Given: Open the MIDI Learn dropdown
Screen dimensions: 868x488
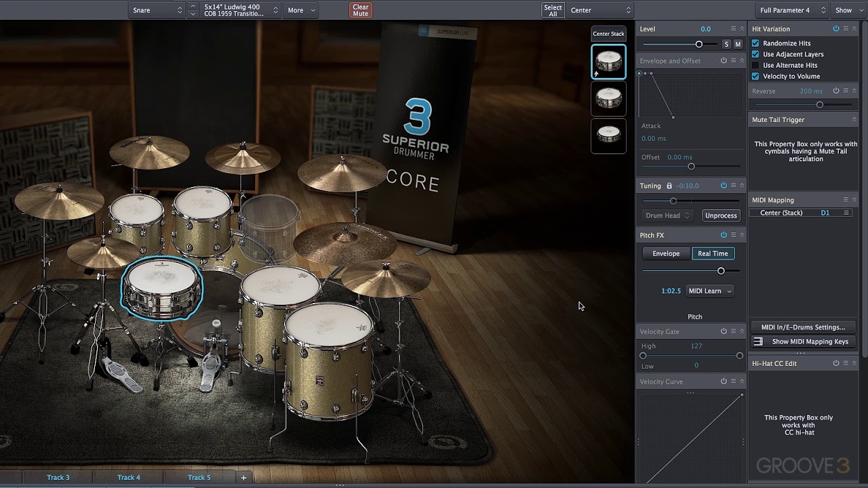Looking at the screenshot, I should tap(710, 291).
